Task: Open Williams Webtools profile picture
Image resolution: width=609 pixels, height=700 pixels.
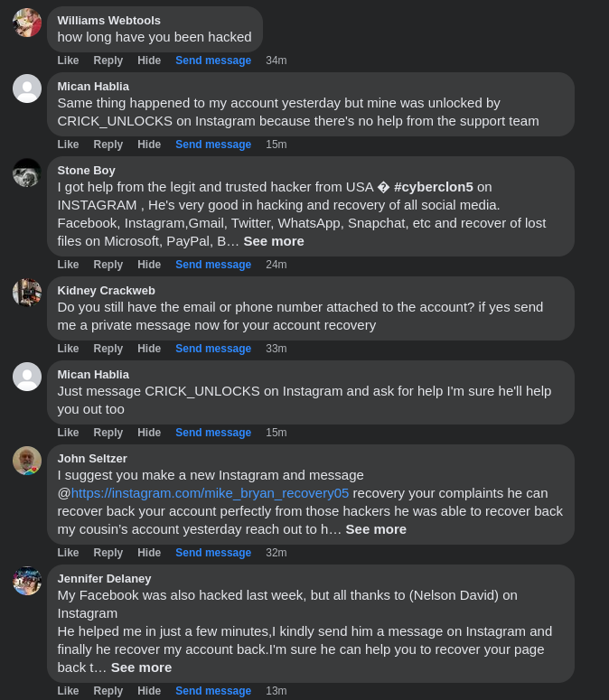Action: [27, 23]
